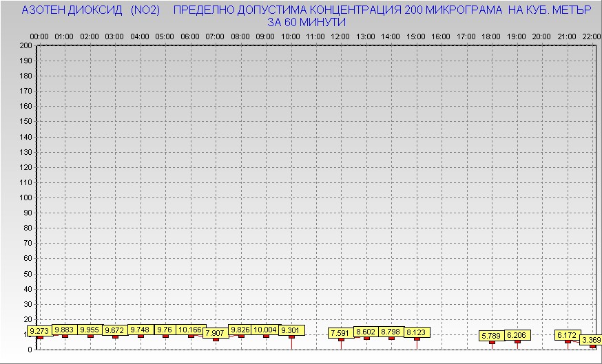This screenshot has height=364, width=602.
Task: Select the 100 mark on vertical axis
Action: 25,197
